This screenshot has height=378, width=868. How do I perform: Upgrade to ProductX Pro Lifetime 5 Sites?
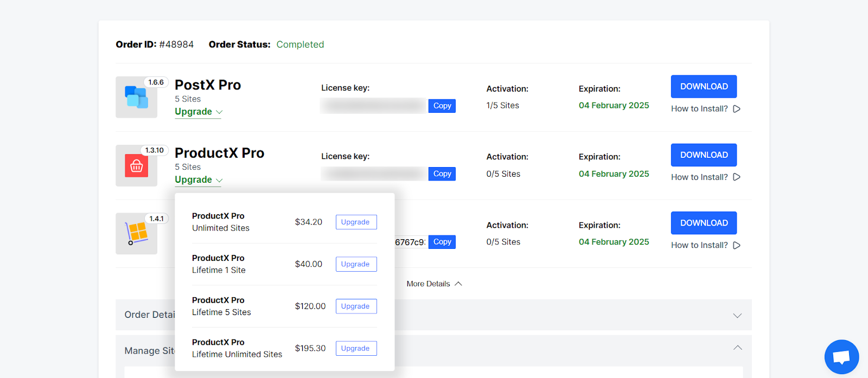point(356,306)
